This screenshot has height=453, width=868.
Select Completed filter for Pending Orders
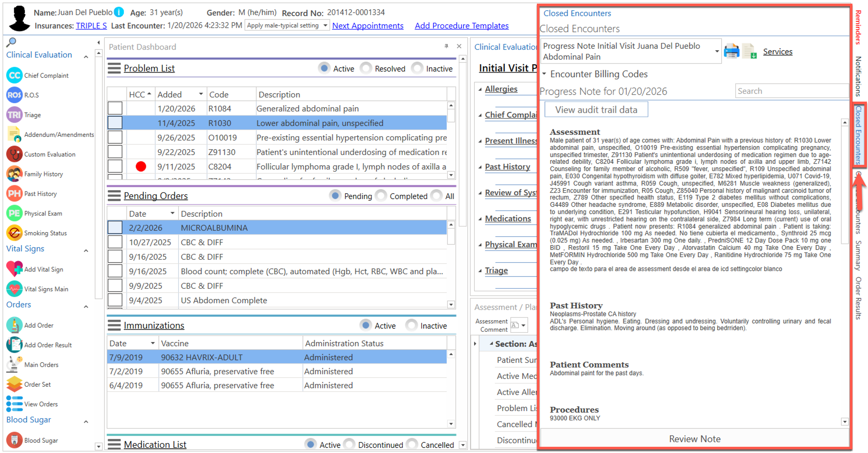(381, 196)
